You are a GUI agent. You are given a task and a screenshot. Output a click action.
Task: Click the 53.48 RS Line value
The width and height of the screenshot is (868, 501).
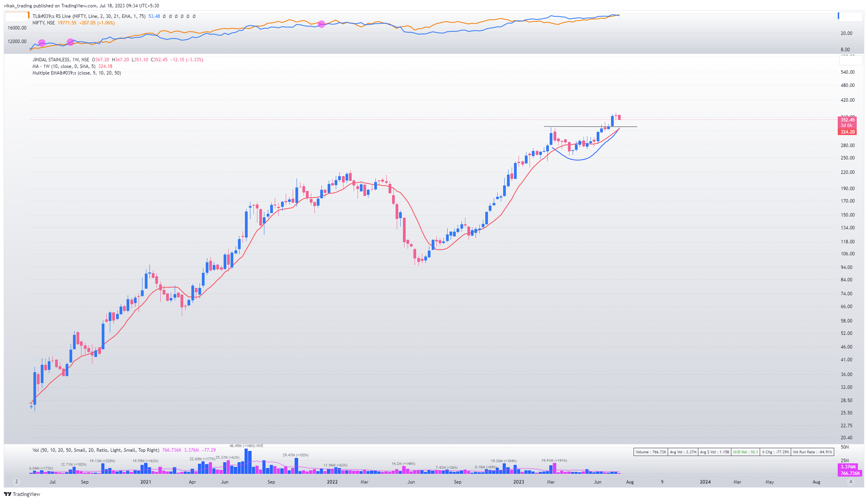click(154, 16)
